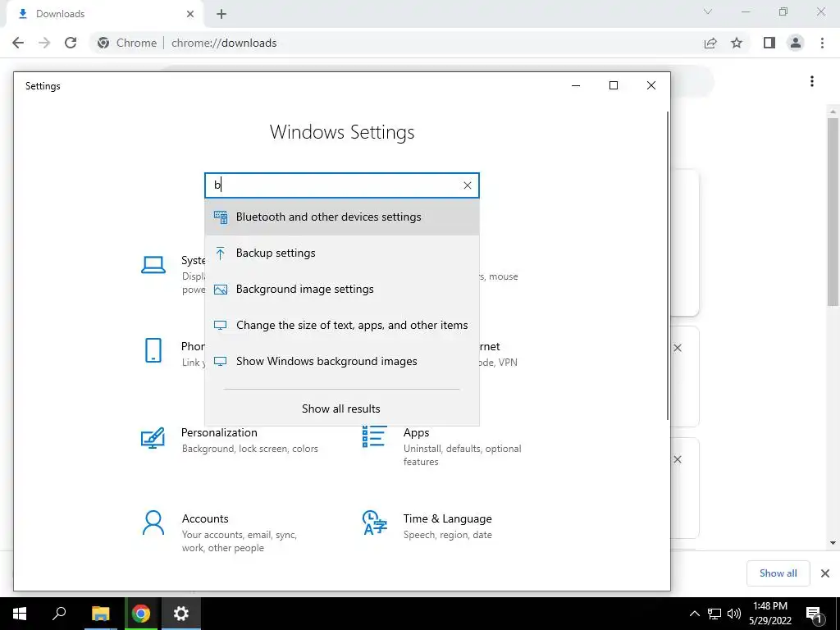Select Show Windows background images result
This screenshot has width=840, height=630.
(x=342, y=361)
